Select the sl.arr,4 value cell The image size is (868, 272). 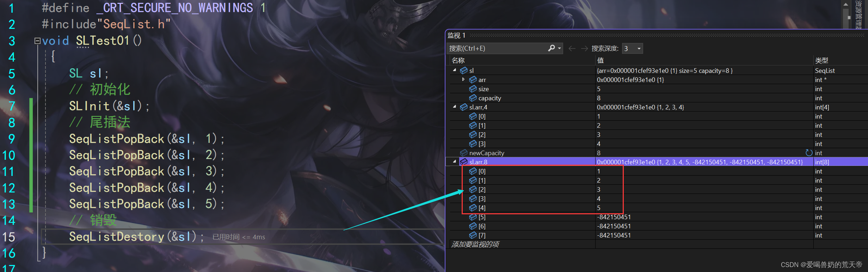[704, 107]
